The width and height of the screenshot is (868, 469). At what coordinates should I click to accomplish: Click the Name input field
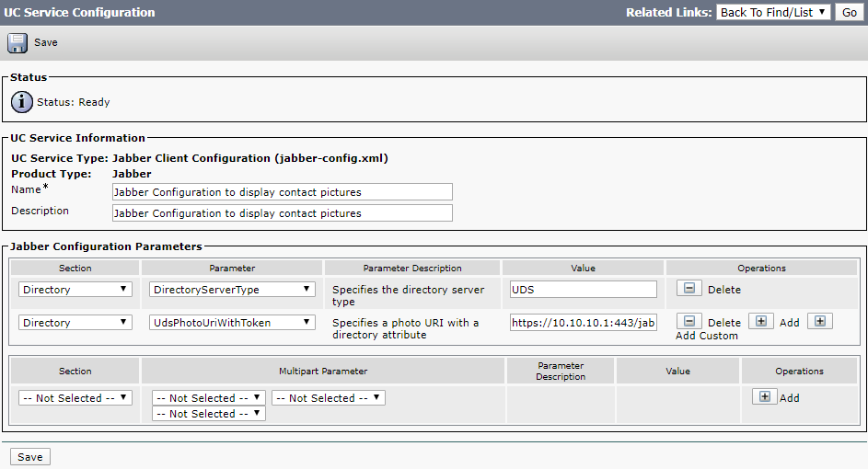[x=282, y=192]
